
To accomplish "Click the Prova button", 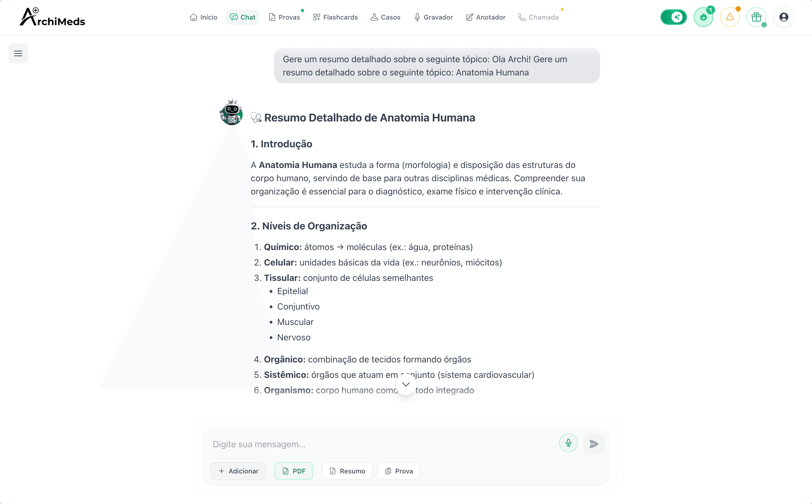I will tap(399, 471).
